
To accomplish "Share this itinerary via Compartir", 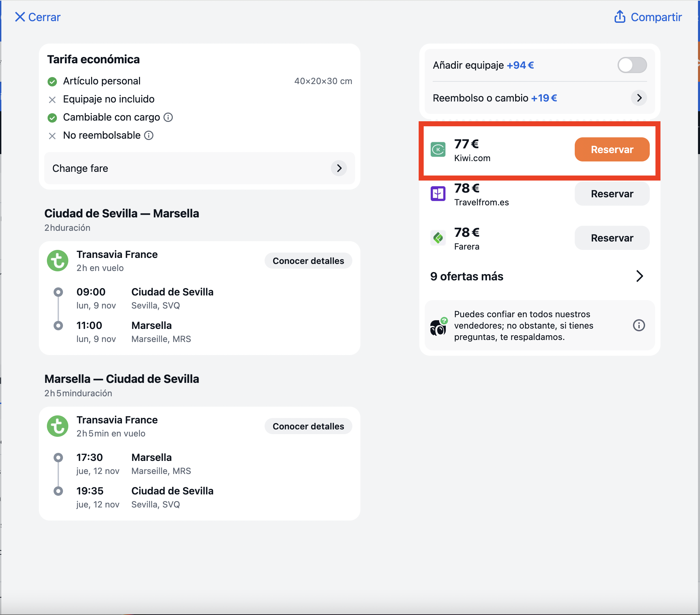I will pyautogui.click(x=648, y=17).
